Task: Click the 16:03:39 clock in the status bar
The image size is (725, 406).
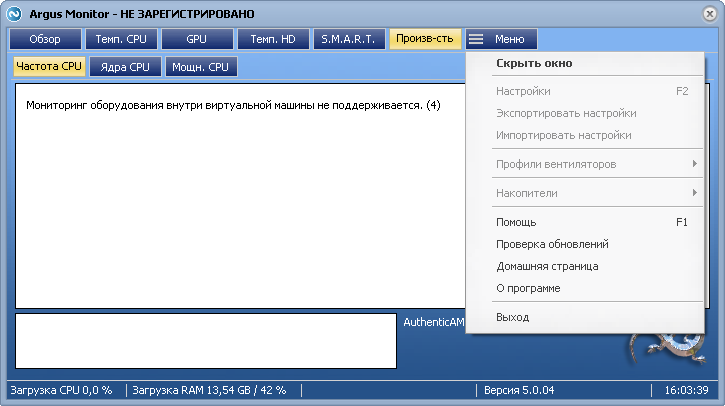Action: [686, 390]
